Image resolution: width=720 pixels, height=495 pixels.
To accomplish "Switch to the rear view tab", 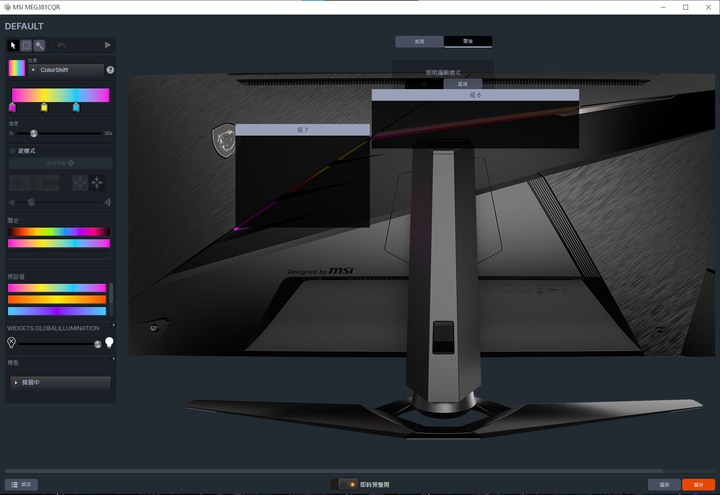I will [x=468, y=41].
